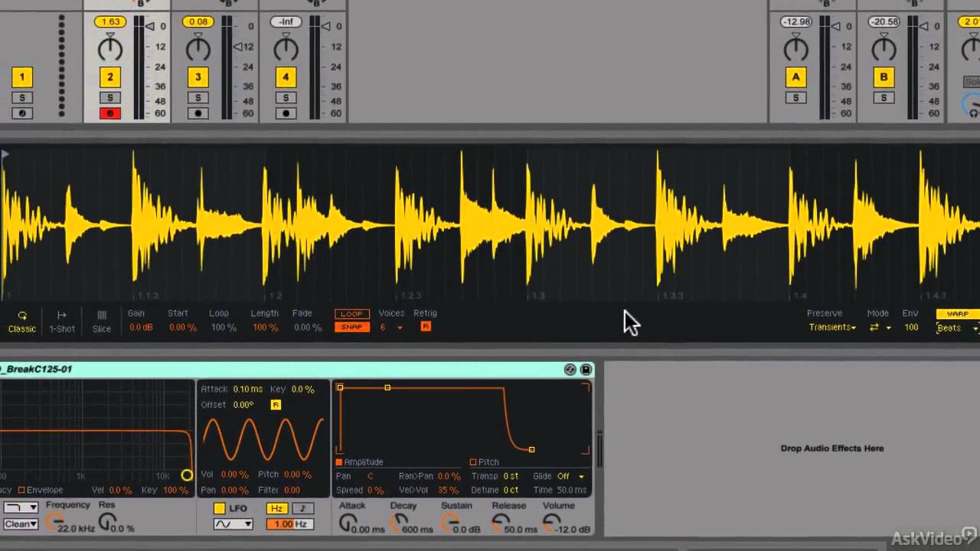
Task: Click the Fade value 0.00 %
Action: click(308, 328)
